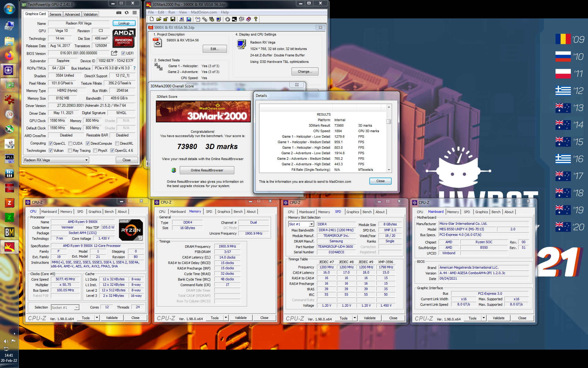This screenshot has height=368, width=588.
Task: Click GPU-Z refresh icon
Action: point(126,13)
